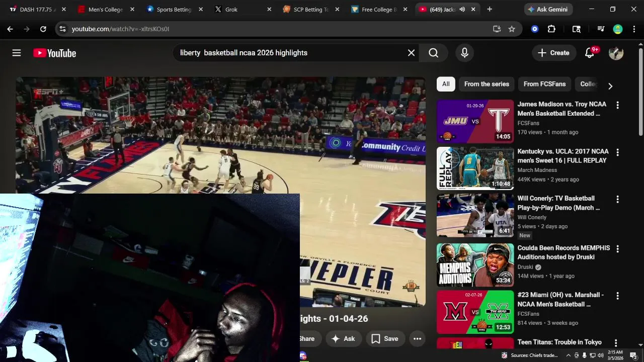Bookmark this page with the star icon
This screenshot has height=362, width=644.
512,29
